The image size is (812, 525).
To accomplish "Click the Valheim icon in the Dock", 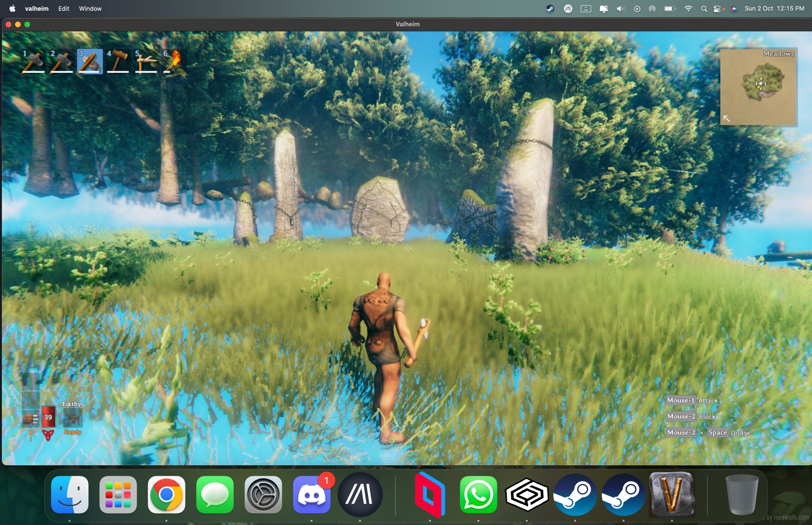I will (x=672, y=495).
